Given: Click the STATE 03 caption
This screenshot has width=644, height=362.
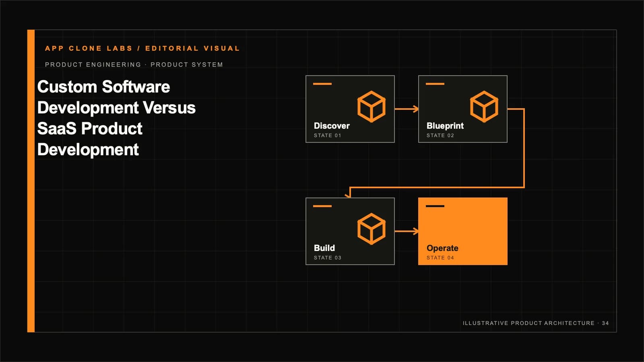Looking at the screenshot, I should 328,258.
